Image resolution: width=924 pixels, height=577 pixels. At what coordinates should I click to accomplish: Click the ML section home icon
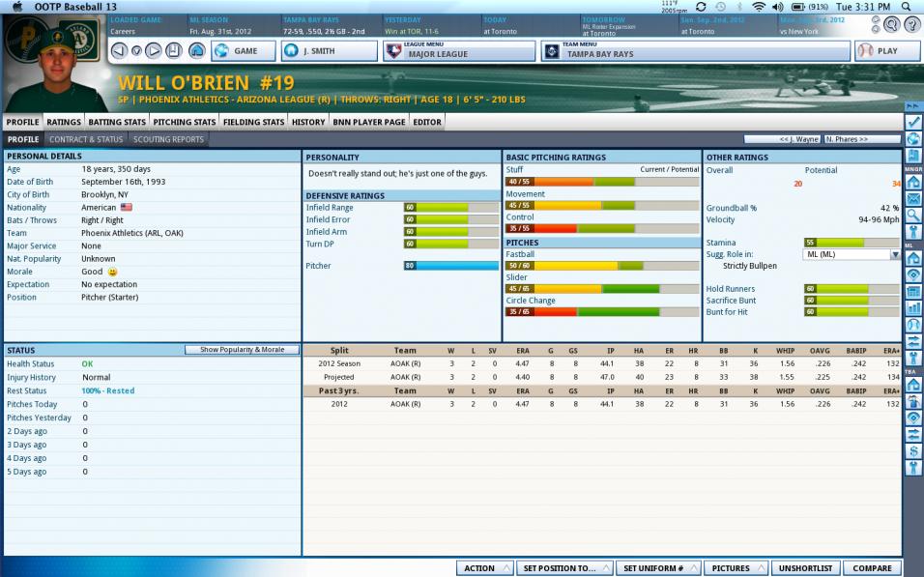(913, 258)
